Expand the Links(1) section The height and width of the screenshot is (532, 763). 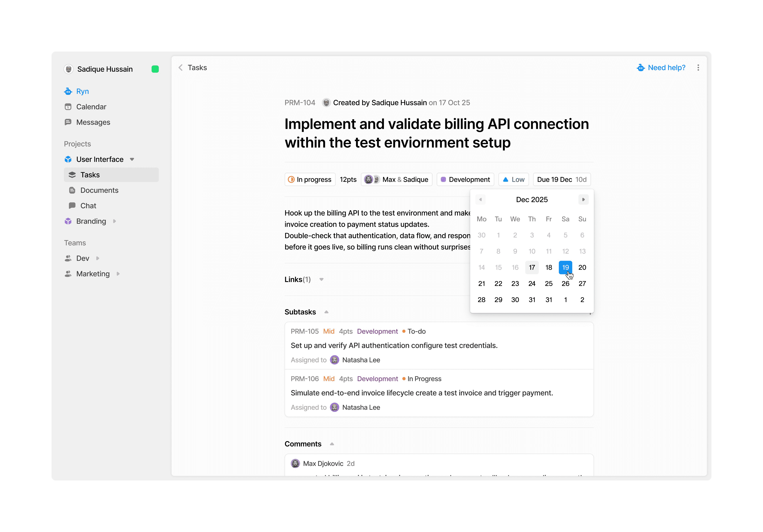(x=321, y=279)
